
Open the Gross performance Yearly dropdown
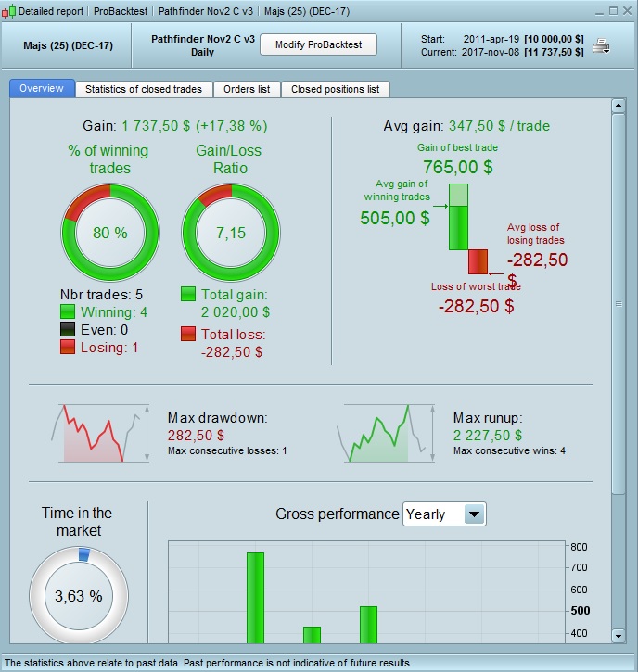click(x=444, y=514)
